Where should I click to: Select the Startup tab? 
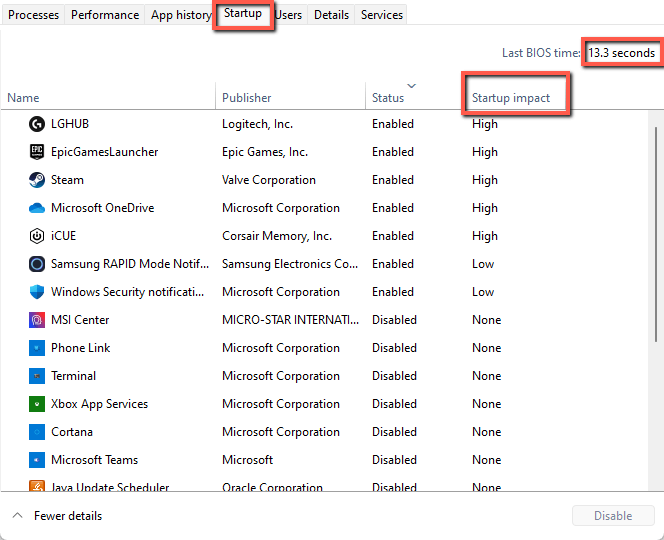(x=243, y=14)
